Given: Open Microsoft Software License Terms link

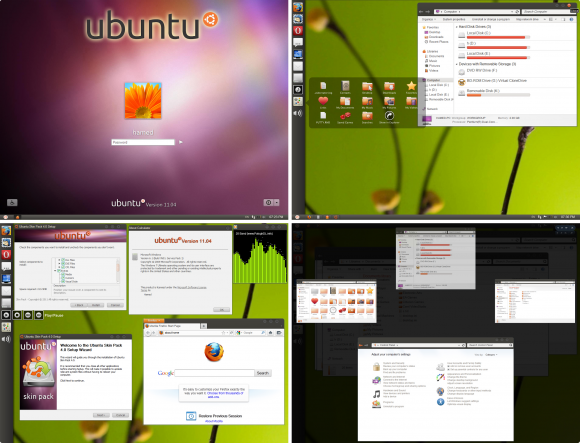Looking at the screenshot, I should click(192, 287).
